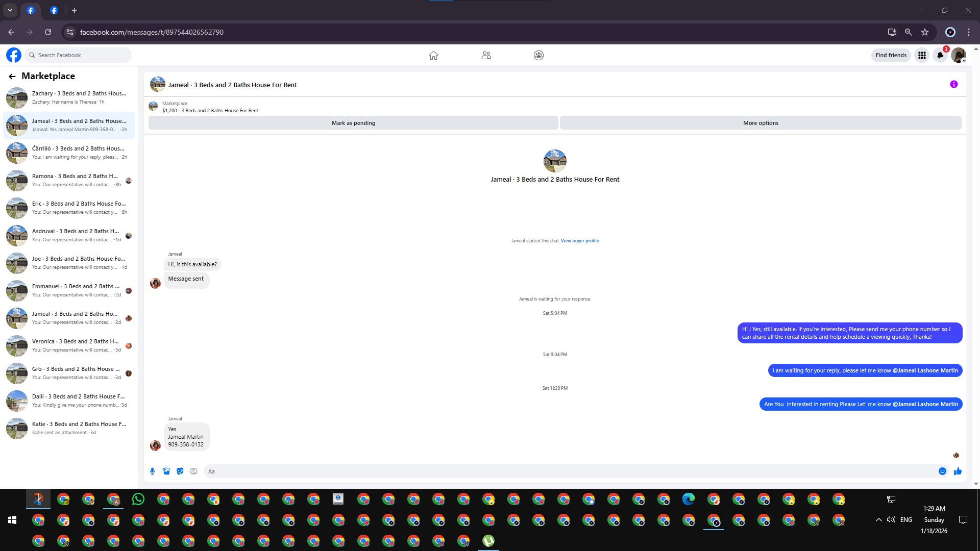Show hidden system tray icons chevron
Image resolution: width=980 pixels, height=551 pixels.
click(x=878, y=520)
